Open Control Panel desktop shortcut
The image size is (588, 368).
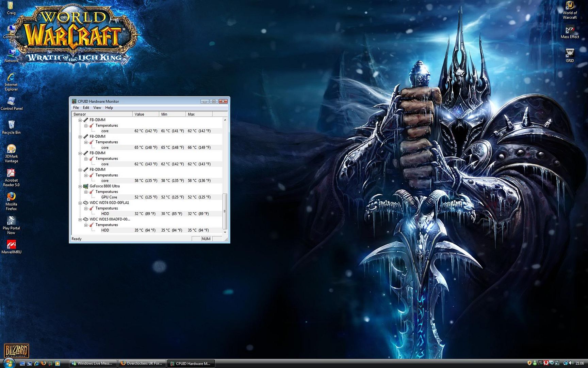point(12,104)
